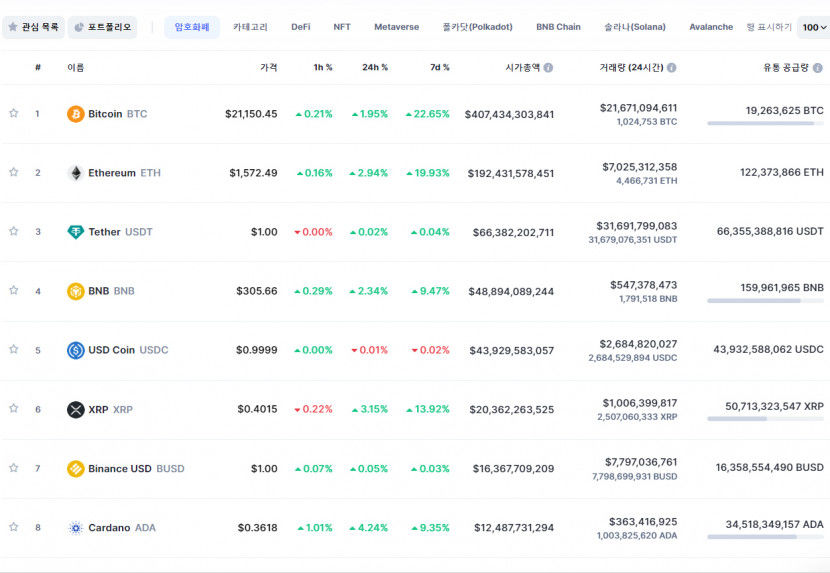Click Tether volume $31,691,799,083
Image resolution: width=830 pixels, height=573 pixels.
637,226
